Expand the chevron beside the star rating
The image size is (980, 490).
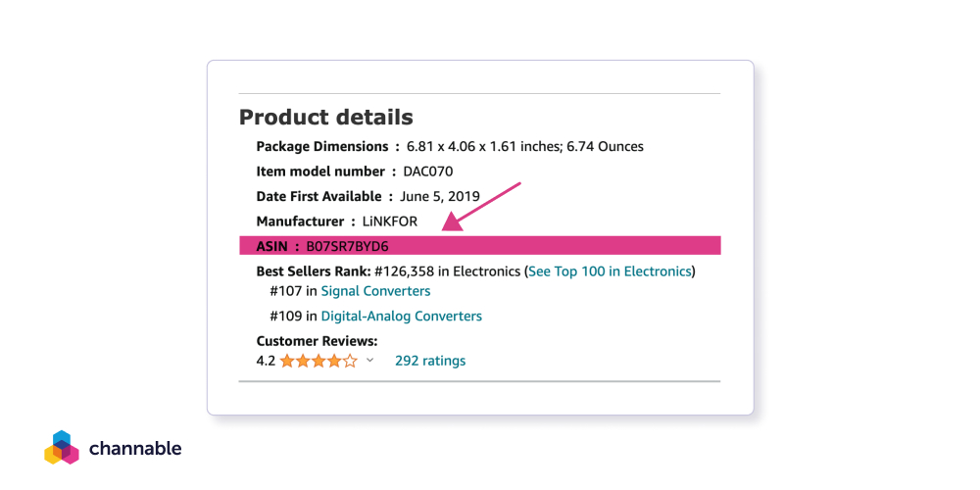click(369, 361)
